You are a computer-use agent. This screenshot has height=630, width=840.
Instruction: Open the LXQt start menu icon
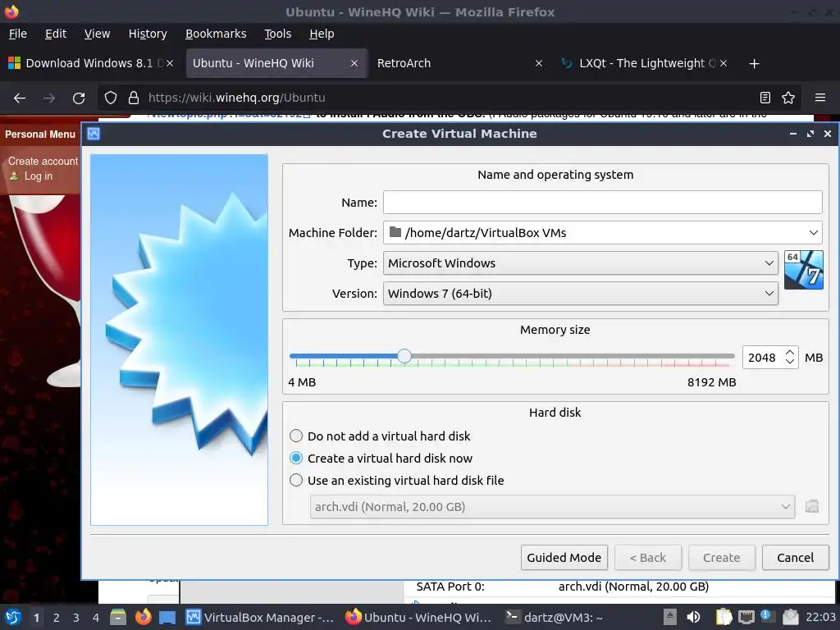[x=13, y=617]
